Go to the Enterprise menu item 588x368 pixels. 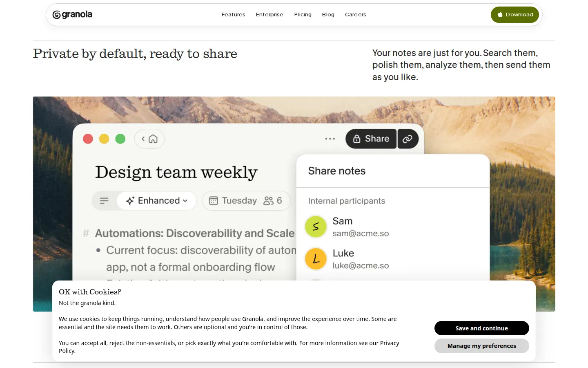click(269, 15)
